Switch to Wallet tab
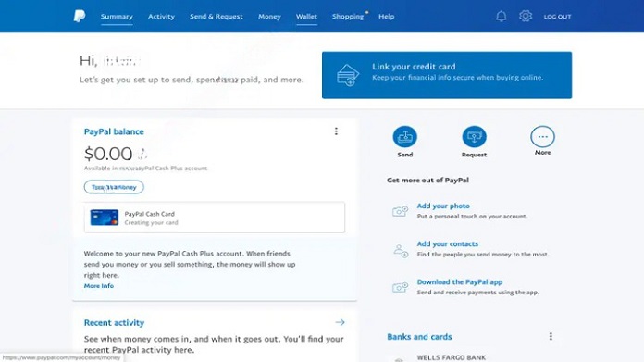Image resolution: width=644 pixels, height=362 pixels. pyautogui.click(x=306, y=17)
